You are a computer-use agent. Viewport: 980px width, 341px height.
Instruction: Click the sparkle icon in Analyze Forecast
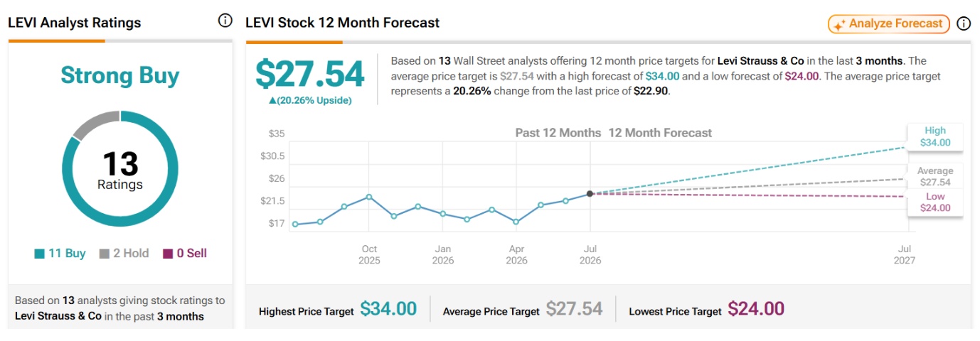tap(839, 24)
